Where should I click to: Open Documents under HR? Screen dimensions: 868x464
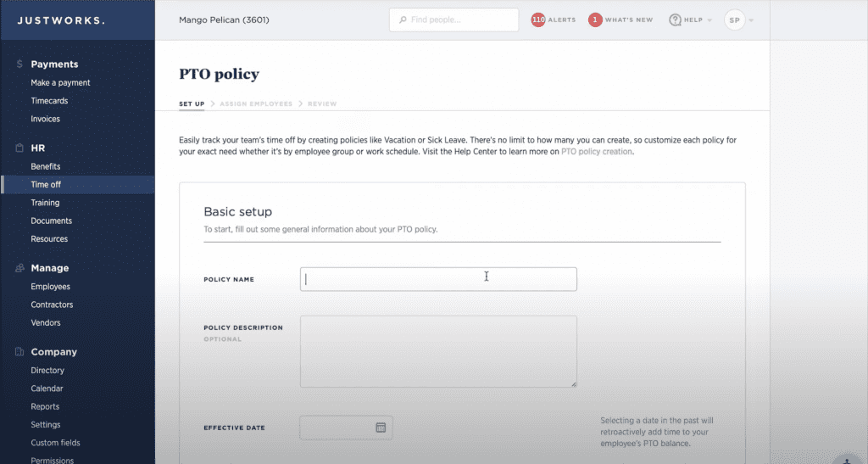click(52, 221)
